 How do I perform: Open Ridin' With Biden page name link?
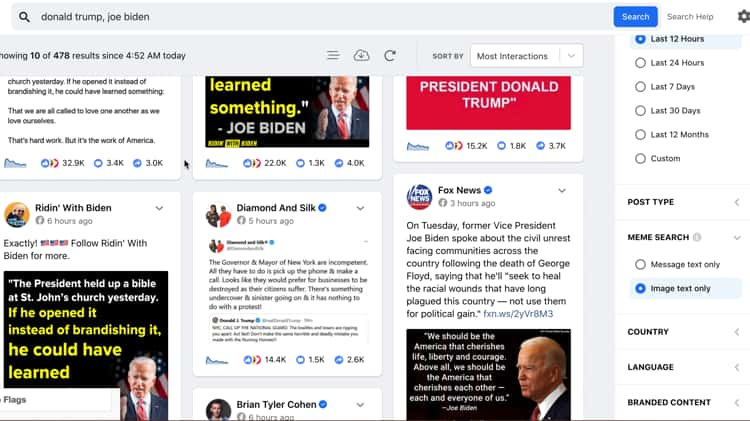coord(73,208)
